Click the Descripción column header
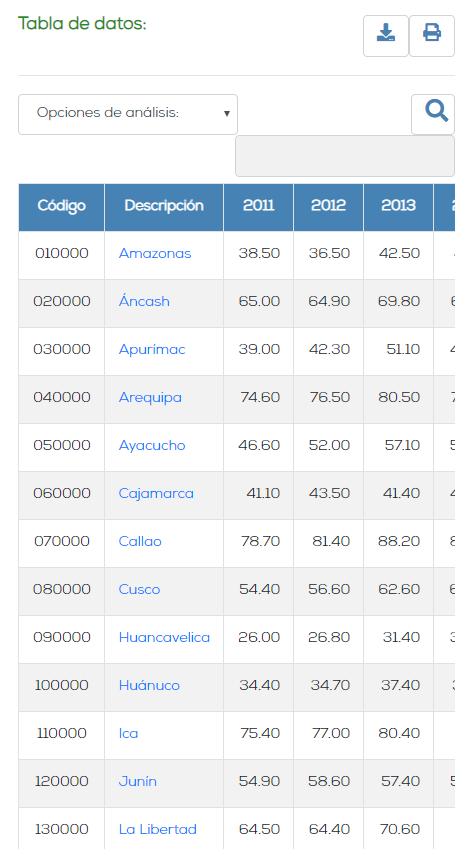Image resolution: width=461 pixels, height=849 pixels. click(x=164, y=206)
